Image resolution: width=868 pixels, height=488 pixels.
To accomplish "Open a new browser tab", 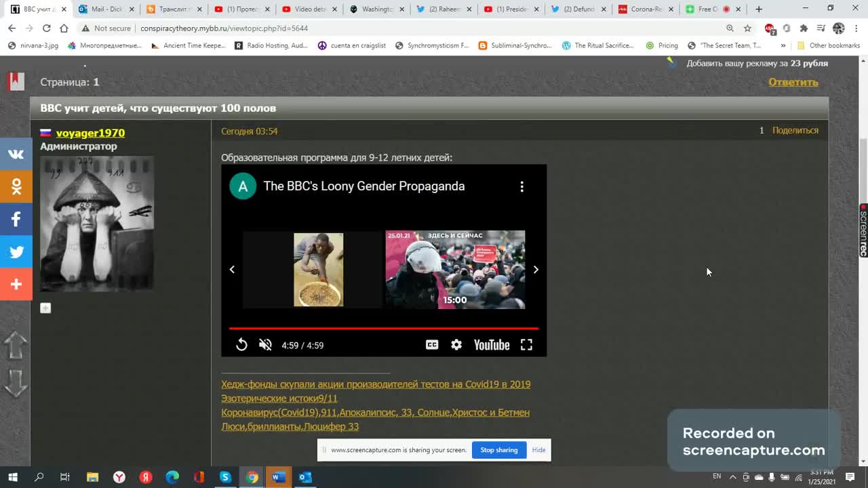I will click(759, 9).
